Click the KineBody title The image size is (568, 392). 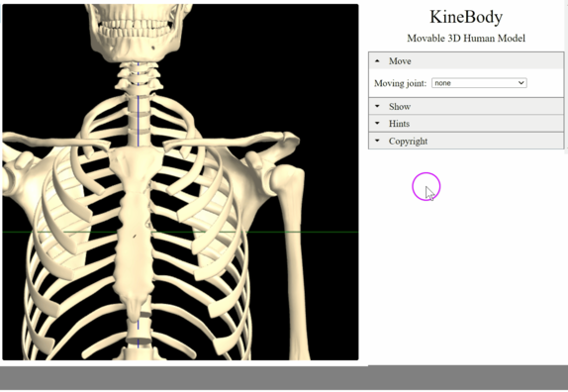[466, 17]
